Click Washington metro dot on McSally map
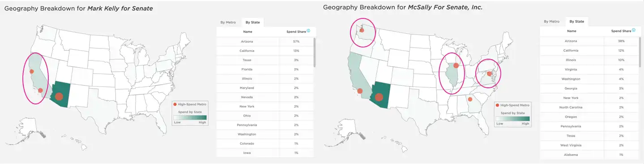 point(362,30)
